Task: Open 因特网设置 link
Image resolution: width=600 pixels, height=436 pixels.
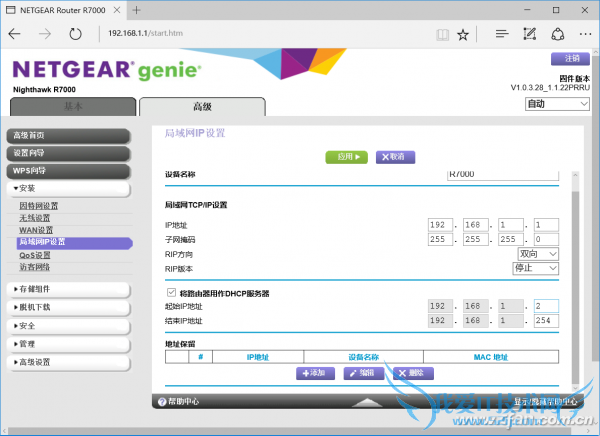Action: pos(39,206)
